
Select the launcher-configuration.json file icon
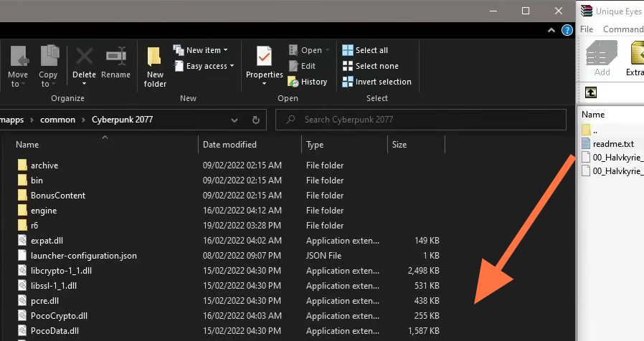[x=22, y=256]
